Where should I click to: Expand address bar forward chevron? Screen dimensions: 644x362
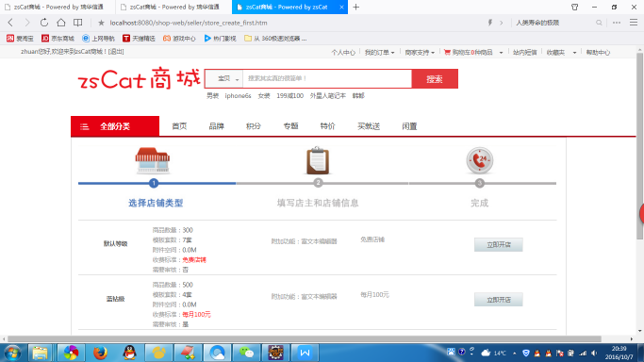501,23
